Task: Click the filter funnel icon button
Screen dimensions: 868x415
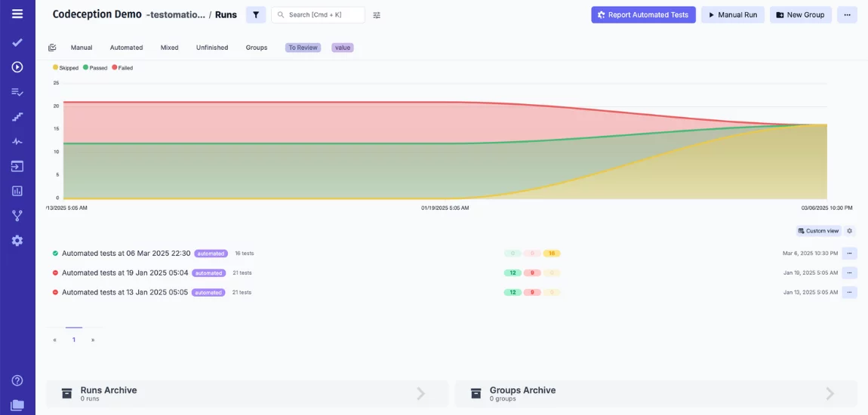Action: (256, 15)
